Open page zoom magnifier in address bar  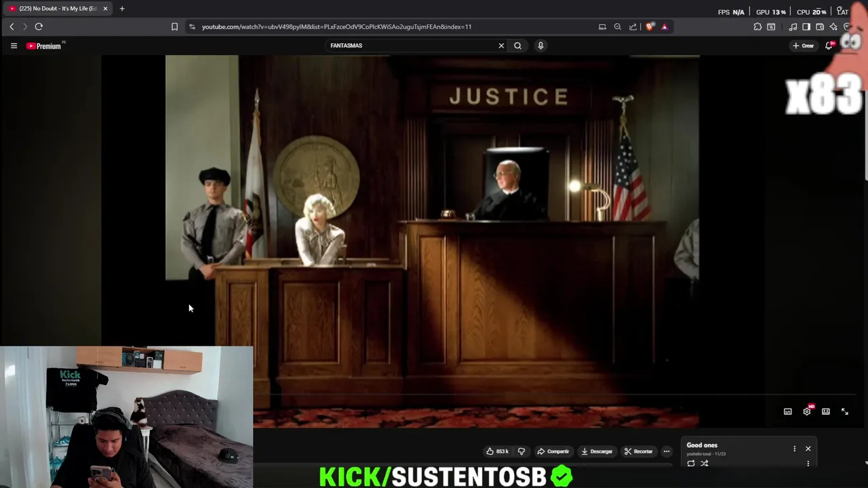pos(617,26)
